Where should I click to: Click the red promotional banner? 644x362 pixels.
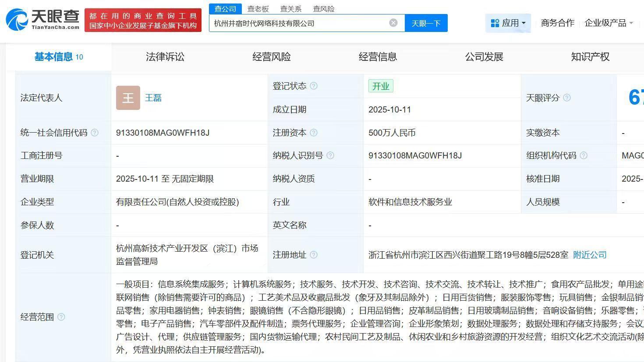click(x=143, y=20)
